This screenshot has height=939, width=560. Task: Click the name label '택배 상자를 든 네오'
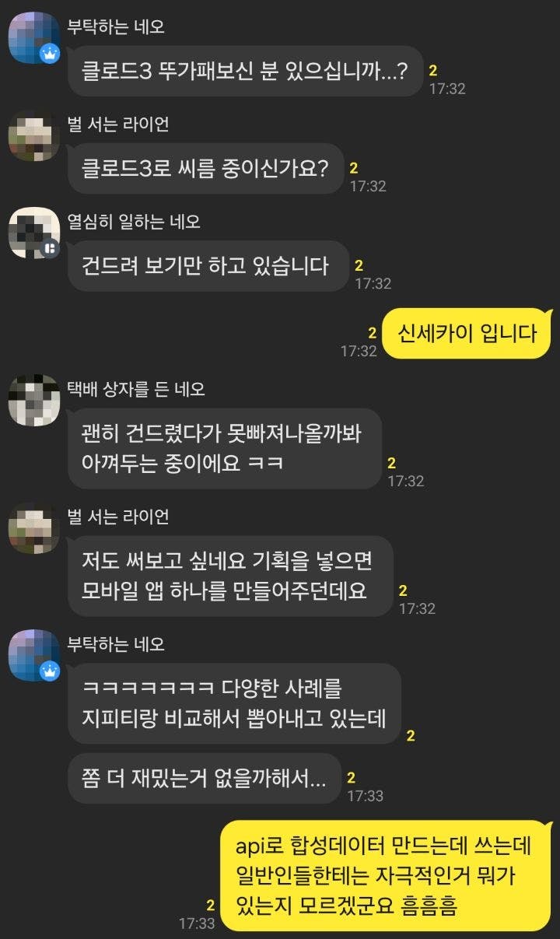coord(136,388)
